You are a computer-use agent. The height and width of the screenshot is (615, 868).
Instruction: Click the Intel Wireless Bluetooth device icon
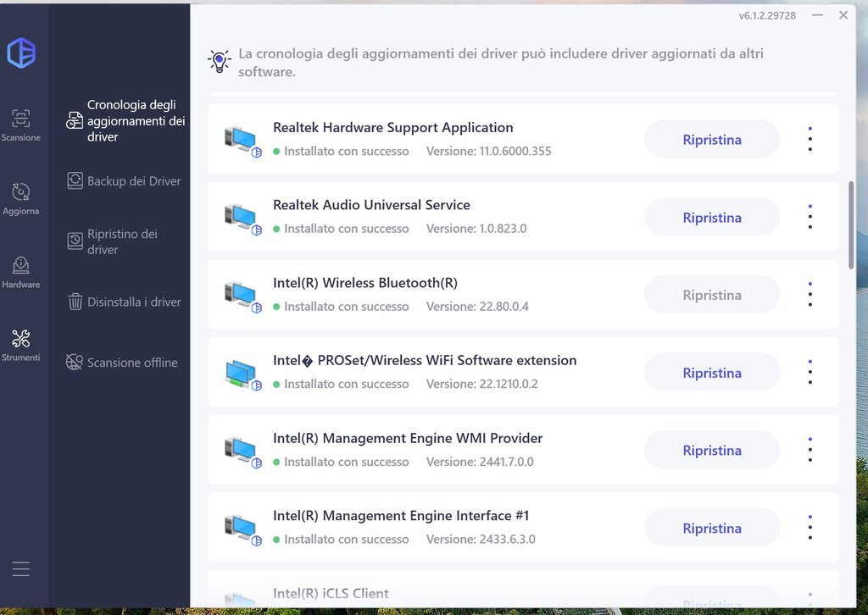point(242,296)
